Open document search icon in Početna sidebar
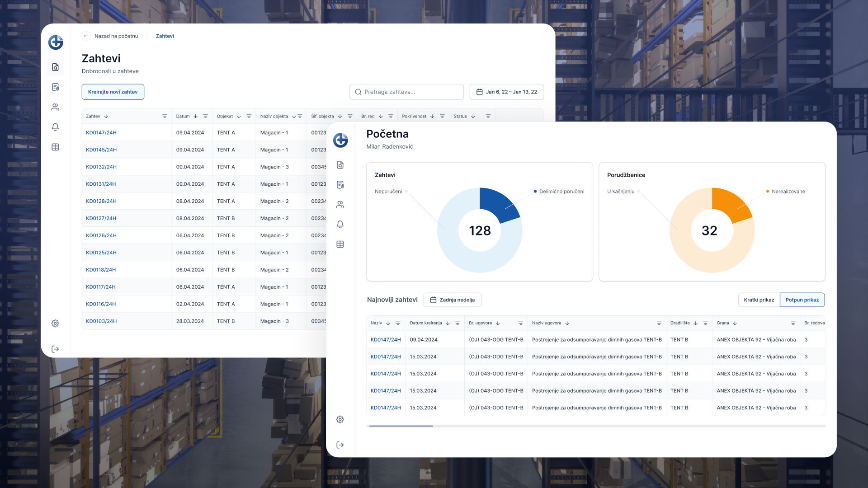 pos(340,165)
